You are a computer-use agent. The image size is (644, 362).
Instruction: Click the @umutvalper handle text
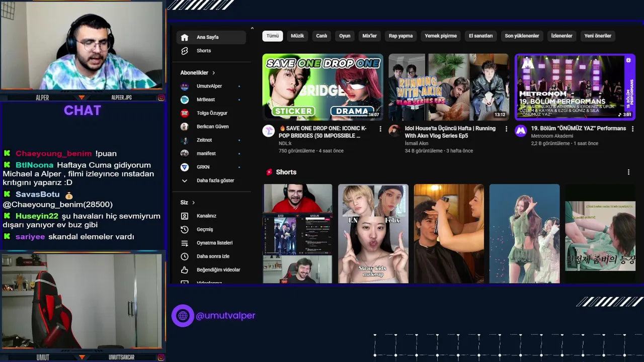[225, 316]
